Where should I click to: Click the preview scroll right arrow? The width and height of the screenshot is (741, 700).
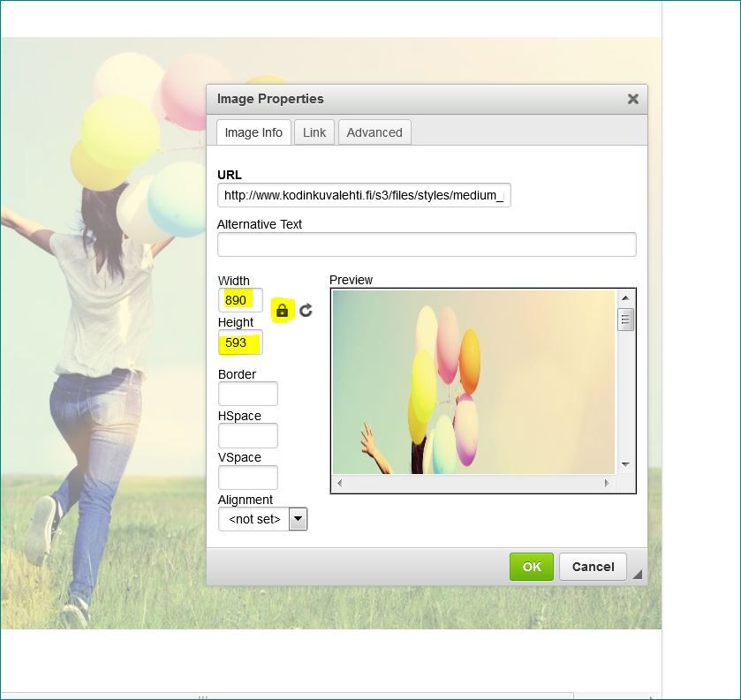607,483
